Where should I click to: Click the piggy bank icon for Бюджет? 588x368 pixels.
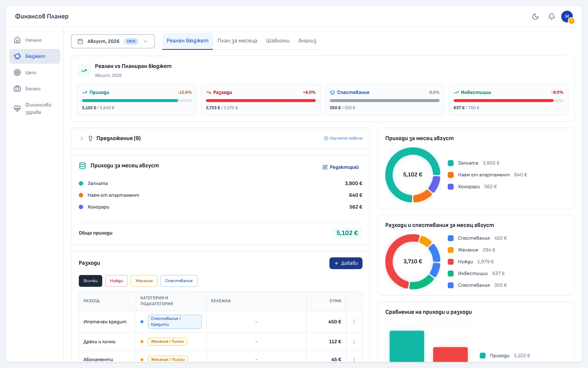coord(17,56)
